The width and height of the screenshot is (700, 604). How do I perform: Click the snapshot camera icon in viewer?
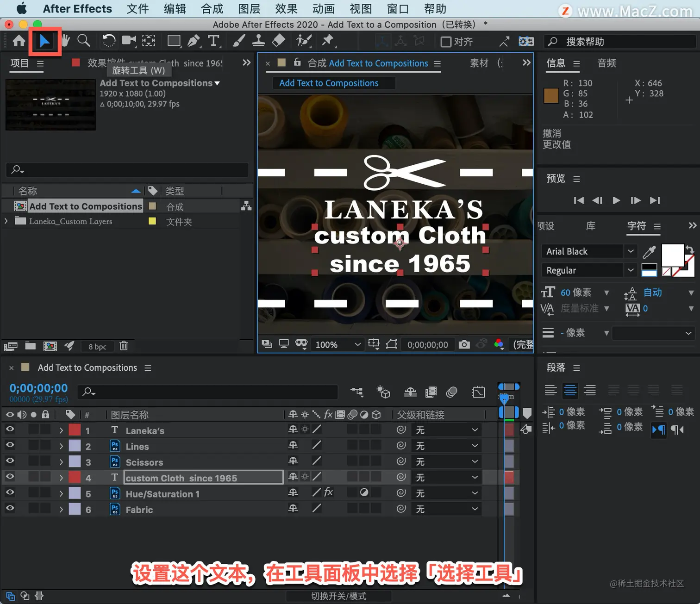click(x=464, y=344)
